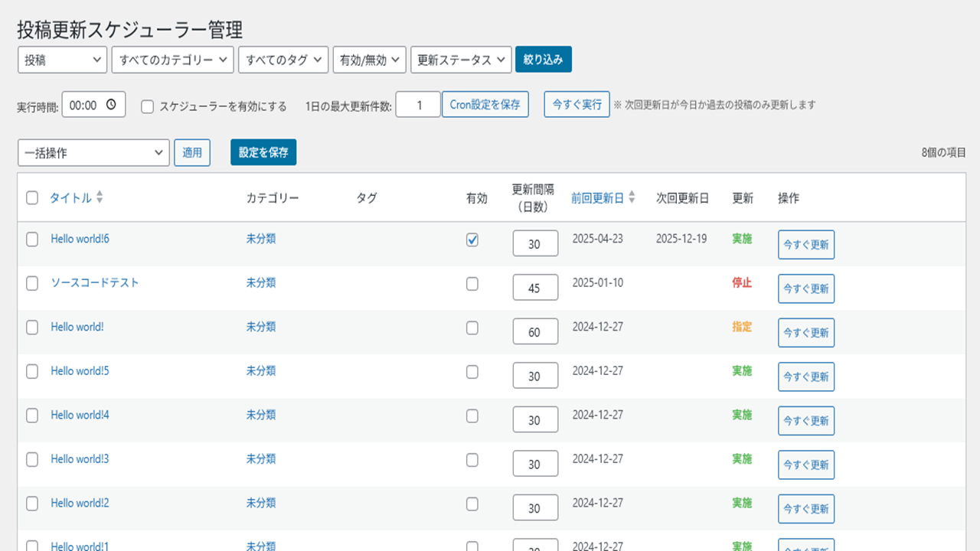This screenshot has height=551, width=980.
Task: Open the 一括操作 bulk action dropdown
Action: coord(93,152)
